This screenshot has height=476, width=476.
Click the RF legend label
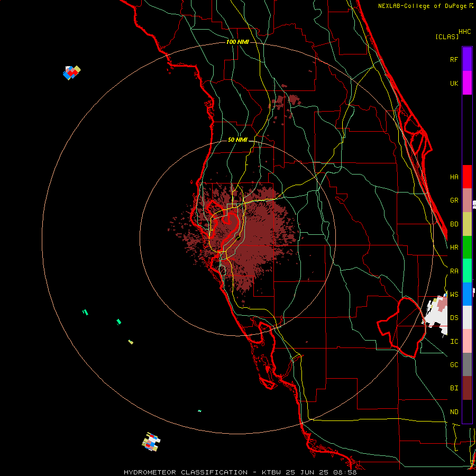point(454,59)
